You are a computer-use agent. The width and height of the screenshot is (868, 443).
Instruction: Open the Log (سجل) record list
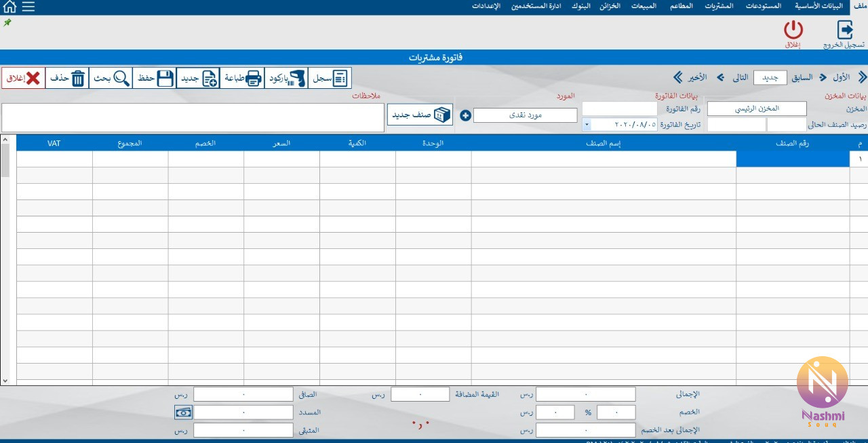[330, 78]
